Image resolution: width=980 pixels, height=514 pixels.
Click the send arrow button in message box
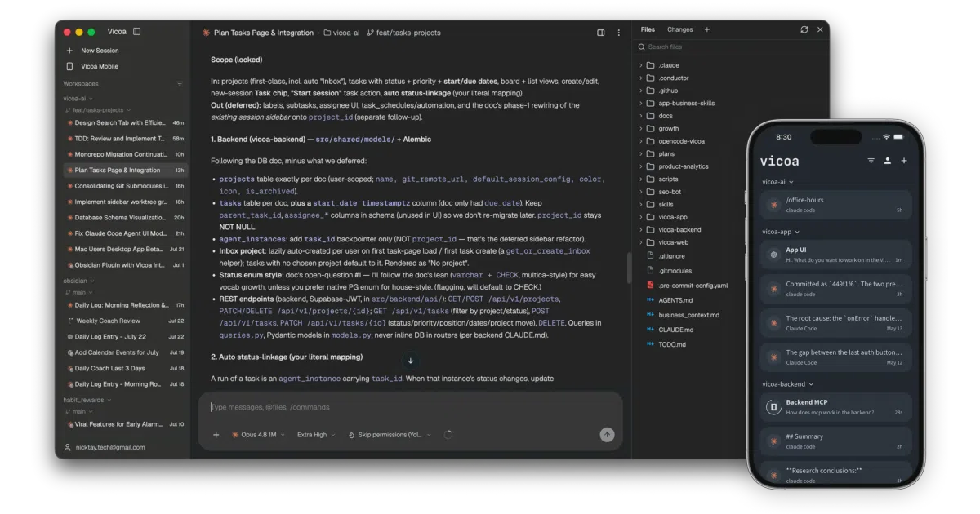coord(607,435)
